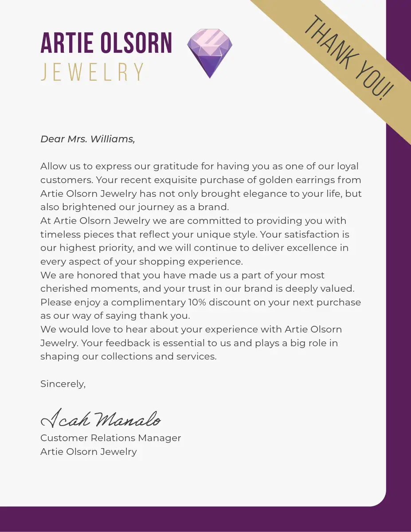Click the Sincerely closing line

[x=63, y=384]
